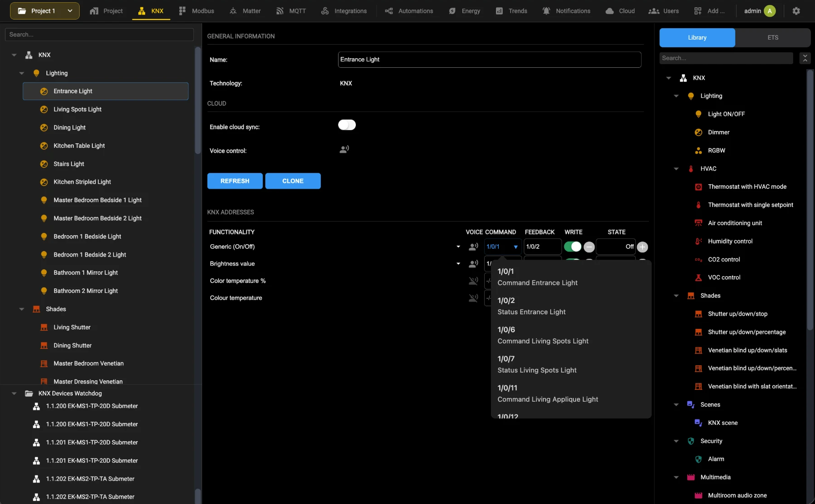Click the admin user avatar
Viewport: 815px width, 504px height.
click(x=769, y=11)
